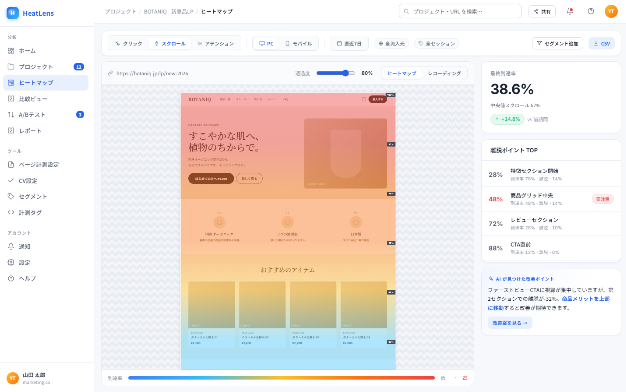Viewport: 626px width, 392px height.
Task: Open the A/Bテスト sidebar entry
Action: coord(46,115)
